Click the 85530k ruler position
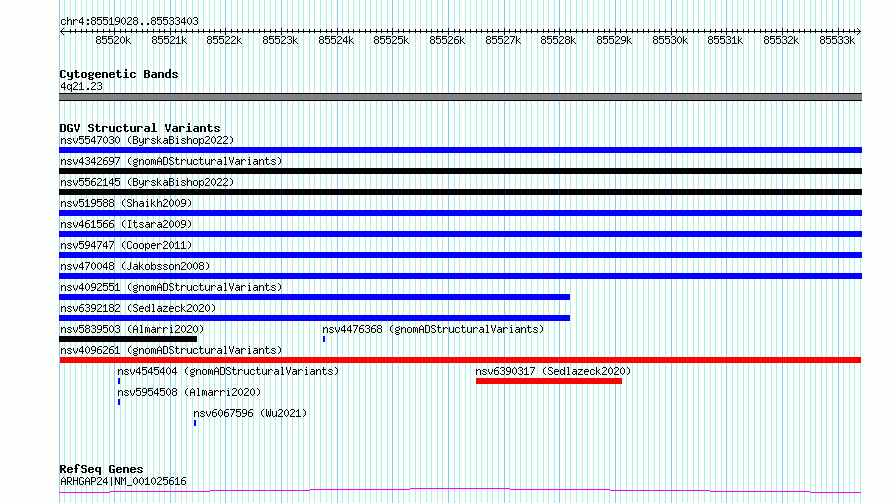 point(670,40)
